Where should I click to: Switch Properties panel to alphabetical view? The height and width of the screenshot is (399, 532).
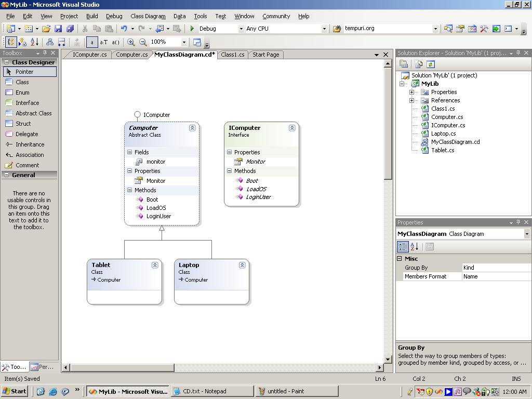coord(414,247)
